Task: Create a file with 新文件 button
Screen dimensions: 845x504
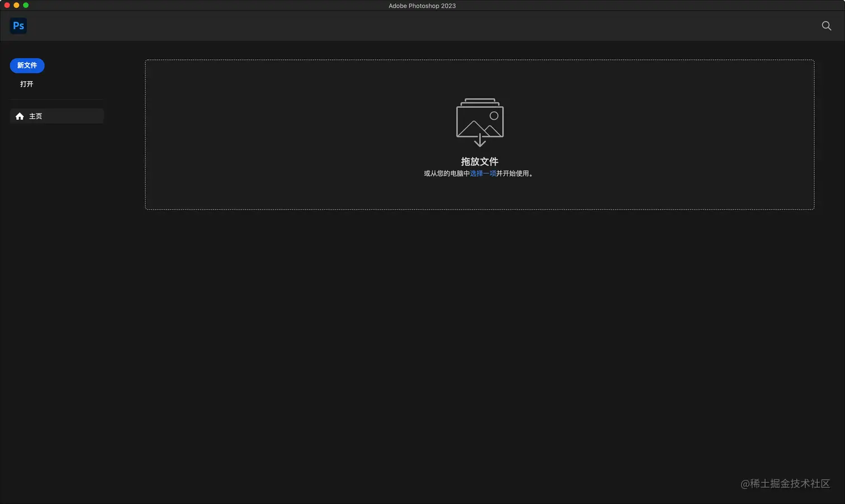Action: pos(27,65)
